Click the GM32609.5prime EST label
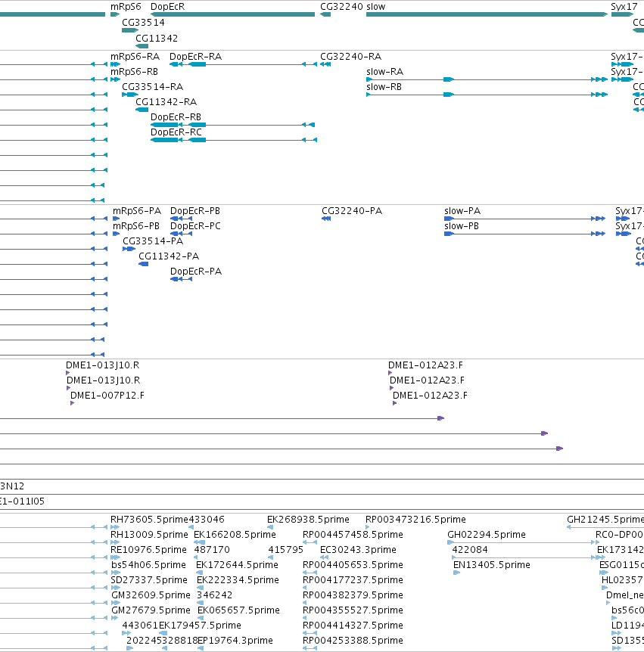 click(151, 595)
